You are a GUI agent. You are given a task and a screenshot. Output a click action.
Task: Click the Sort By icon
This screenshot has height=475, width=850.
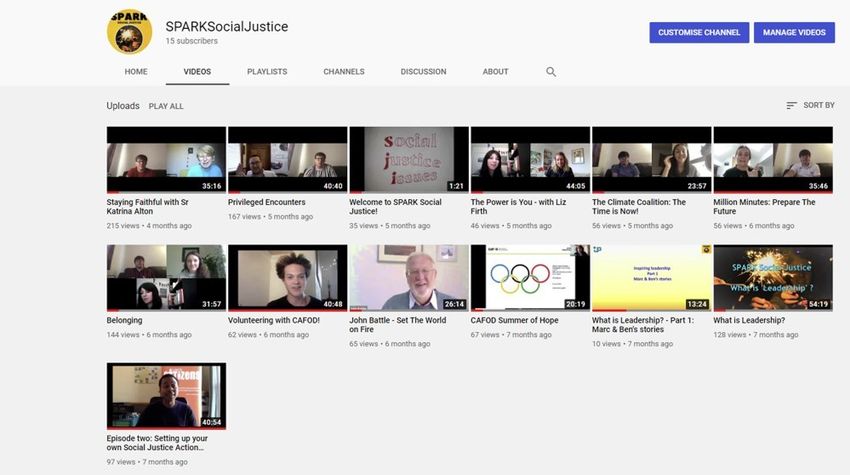[791, 105]
